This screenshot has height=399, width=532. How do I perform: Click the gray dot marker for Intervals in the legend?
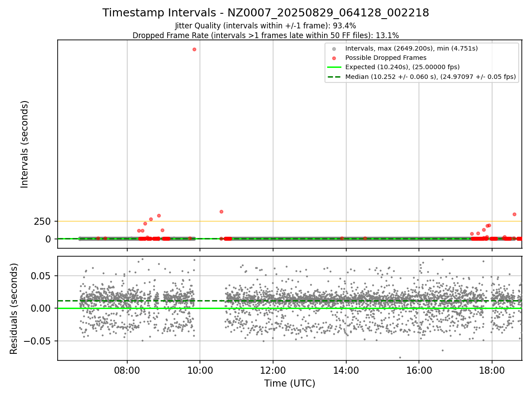pos(334,49)
